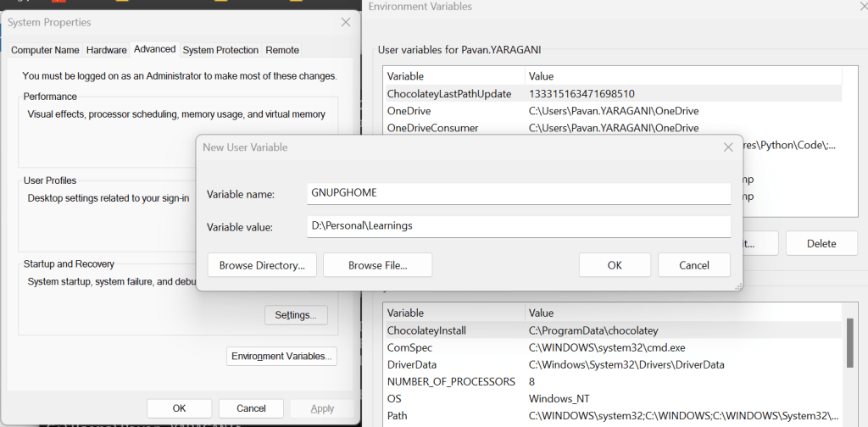The height and width of the screenshot is (427, 868).
Task: Close the New User Variable dialog
Action: [x=727, y=147]
